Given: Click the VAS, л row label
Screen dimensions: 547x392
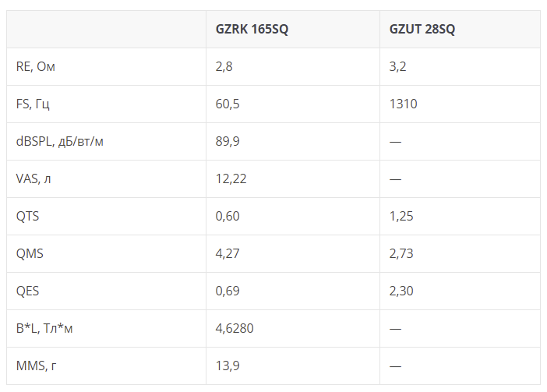Looking at the screenshot, I should point(34,178).
